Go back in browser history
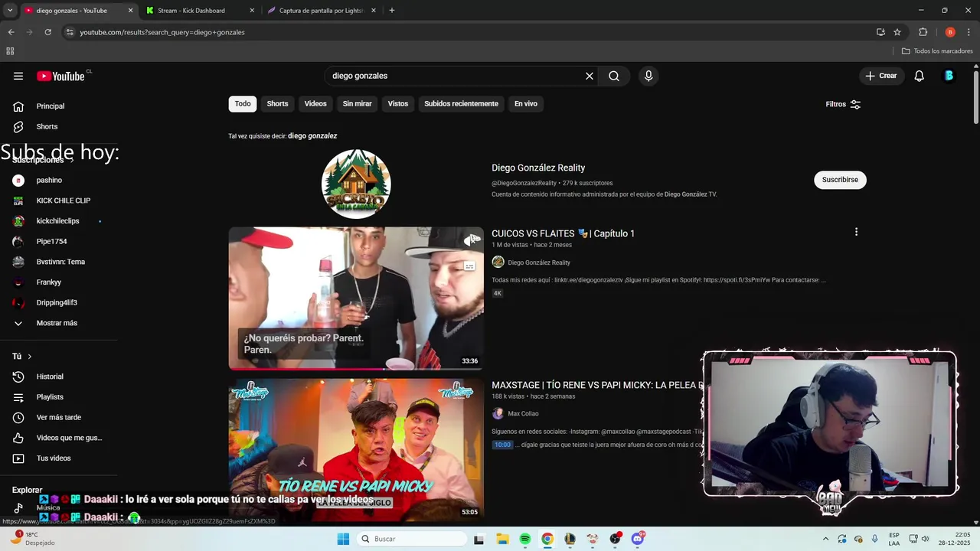 tap(11, 32)
